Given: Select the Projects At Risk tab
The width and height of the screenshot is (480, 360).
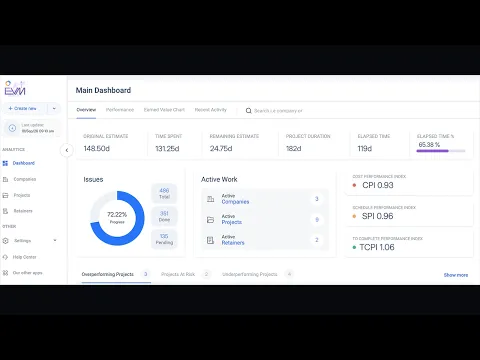Looking at the screenshot, I should [185, 274].
